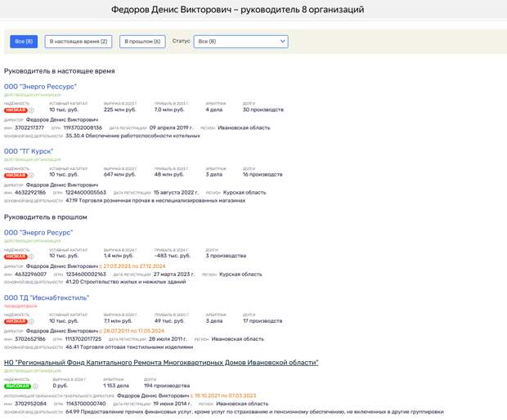The width and height of the screenshot is (507, 420).
Task: Click the INN '4632296007'
Action: (31, 275)
